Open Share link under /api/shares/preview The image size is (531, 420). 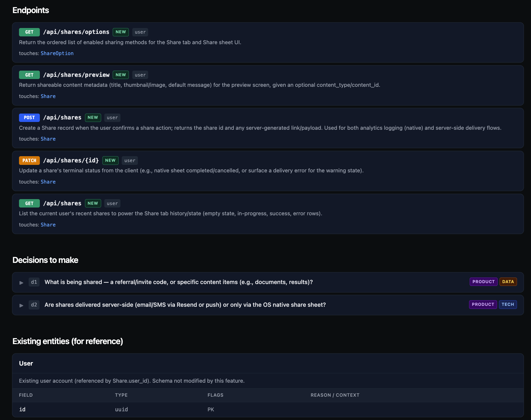coord(48,96)
